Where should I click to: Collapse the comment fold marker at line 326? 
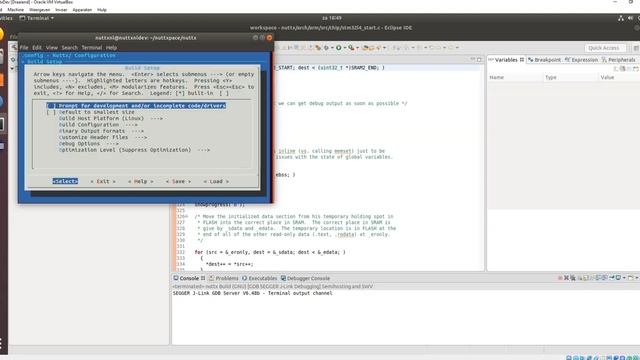[187, 217]
